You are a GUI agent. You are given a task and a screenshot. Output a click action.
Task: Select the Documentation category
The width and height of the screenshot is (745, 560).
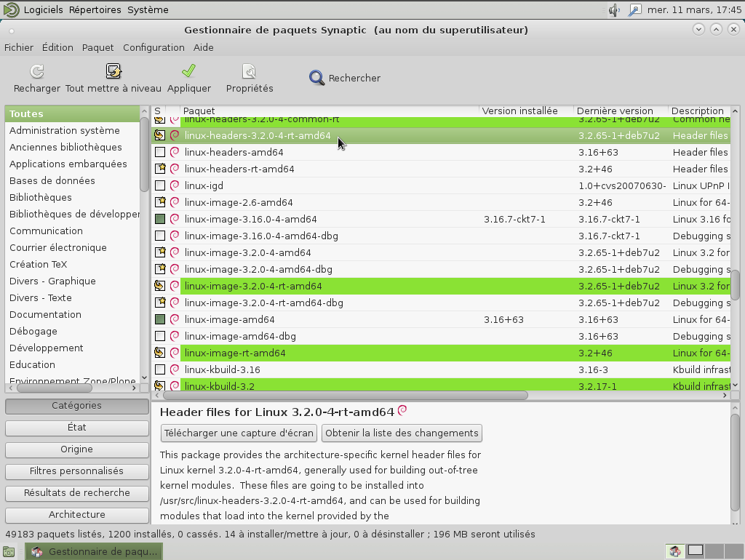72,314
